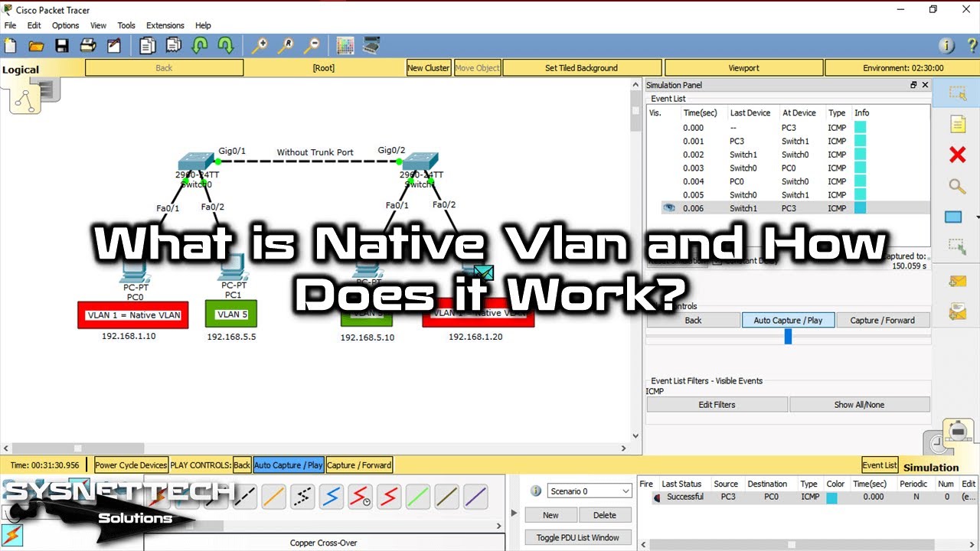Pick the orange copper straight-through cable
The height and width of the screenshot is (551, 980).
[x=273, y=497]
